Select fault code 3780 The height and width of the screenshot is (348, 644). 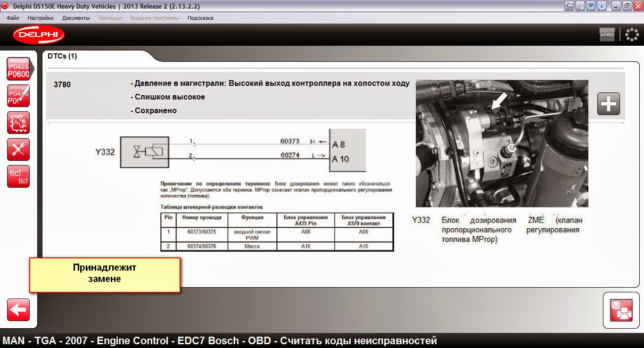[62, 85]
